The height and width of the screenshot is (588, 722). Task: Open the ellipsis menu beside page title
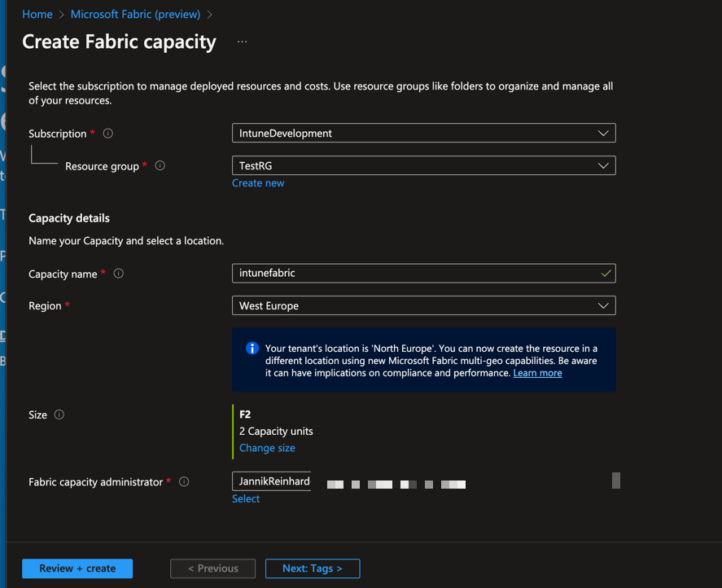(242, 42)
